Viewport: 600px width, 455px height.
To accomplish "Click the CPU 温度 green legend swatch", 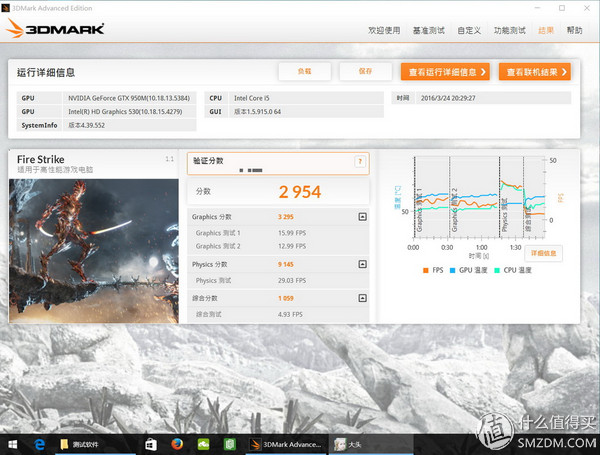I will (497, 270).
